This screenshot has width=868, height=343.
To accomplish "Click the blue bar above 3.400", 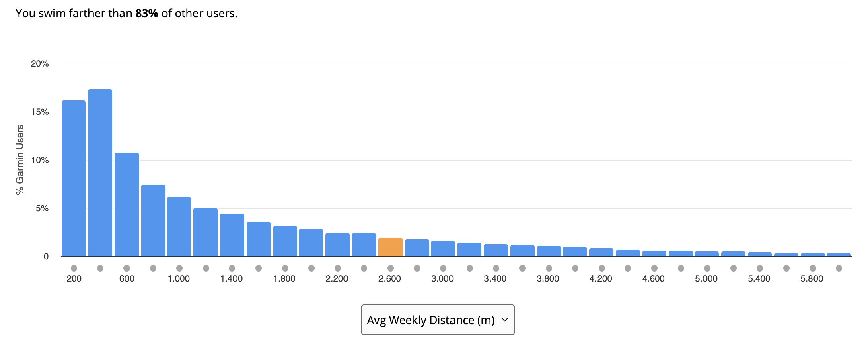I will pos(496,250).
